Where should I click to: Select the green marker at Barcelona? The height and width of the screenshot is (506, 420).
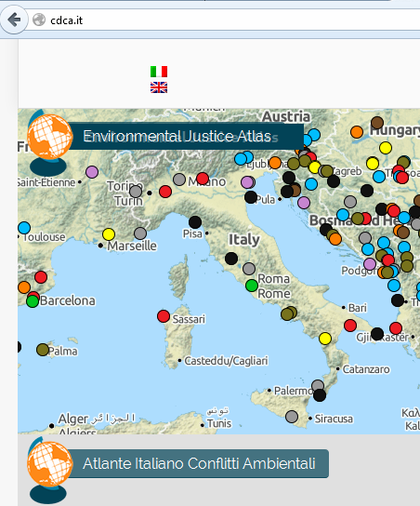coord(33,301)
